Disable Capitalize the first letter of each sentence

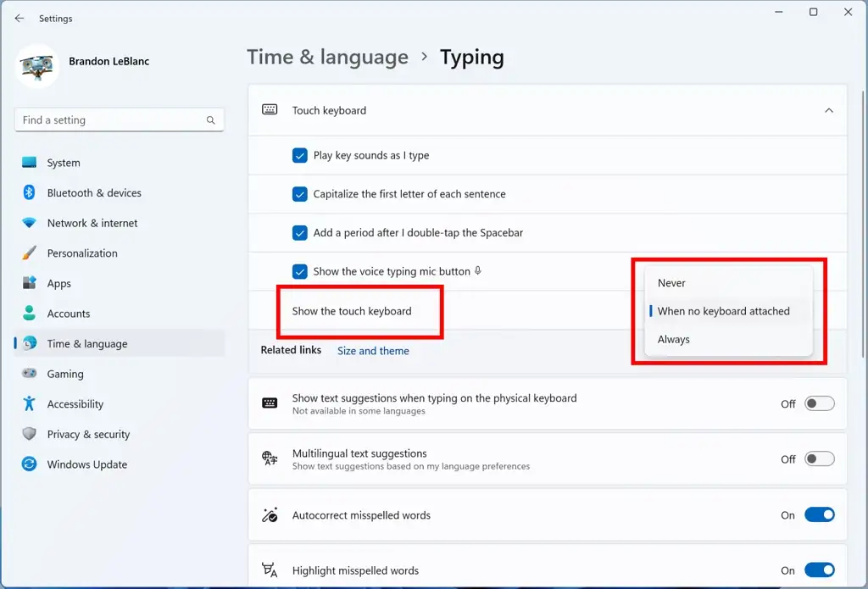pos(300,194)
